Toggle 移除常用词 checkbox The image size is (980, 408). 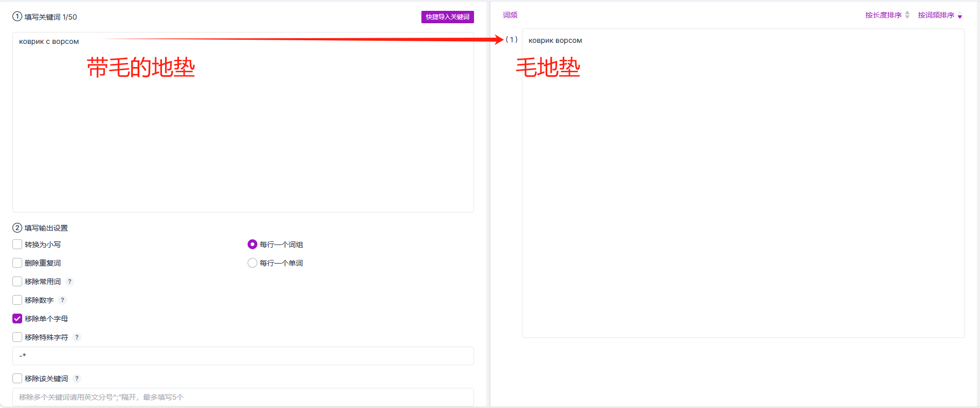pos(18,282)
